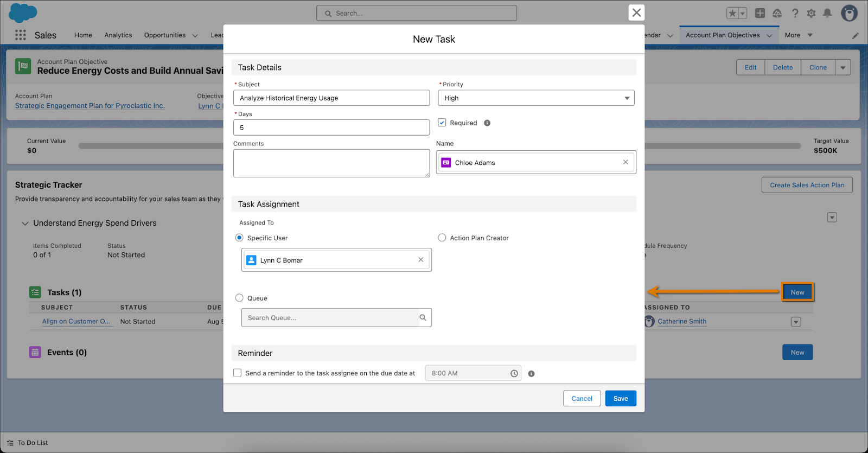Open the App Launcher grid icon
The height and width of the screenshot is (453, 868).
click(21, 35)
